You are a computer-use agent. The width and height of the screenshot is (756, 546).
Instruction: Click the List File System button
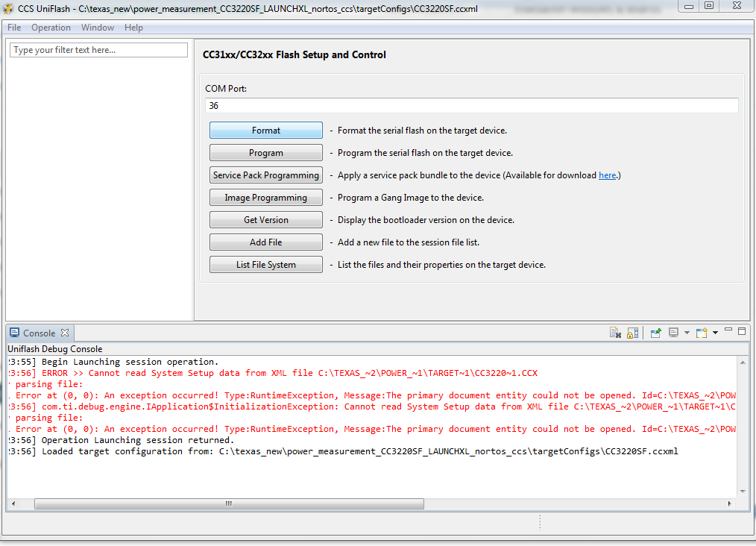(265, 264)
